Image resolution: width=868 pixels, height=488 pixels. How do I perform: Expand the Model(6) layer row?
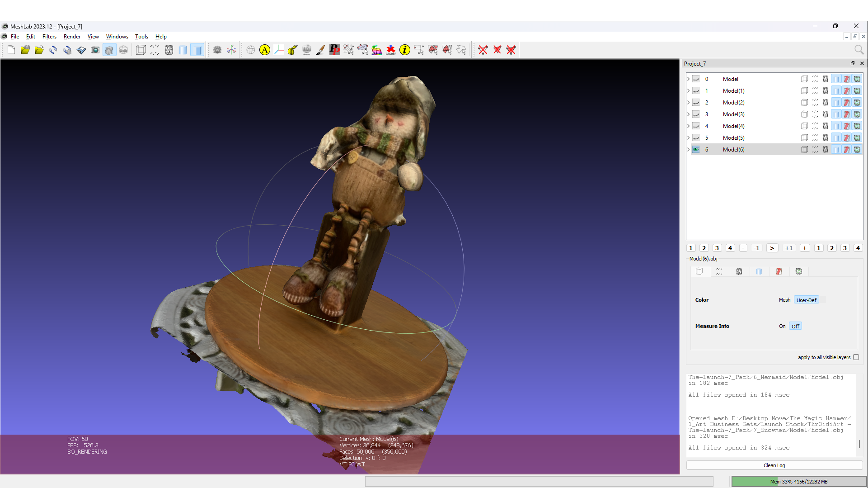[x=688, y=150]
